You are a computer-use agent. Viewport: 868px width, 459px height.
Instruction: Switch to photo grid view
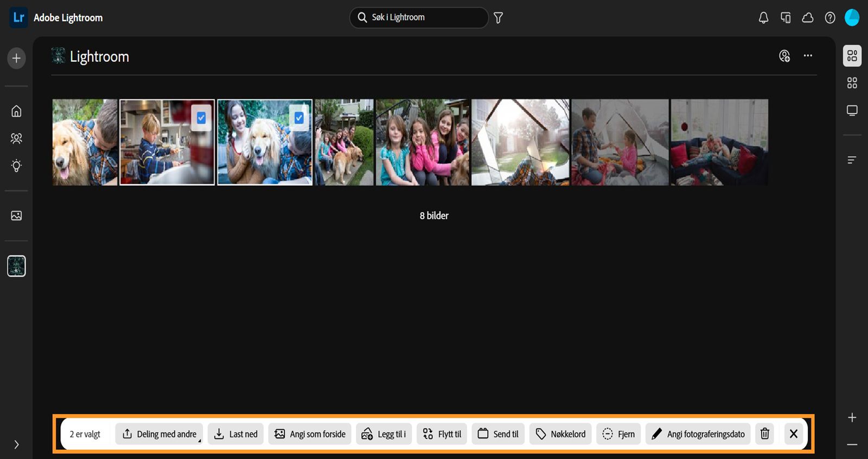(852, 56)
